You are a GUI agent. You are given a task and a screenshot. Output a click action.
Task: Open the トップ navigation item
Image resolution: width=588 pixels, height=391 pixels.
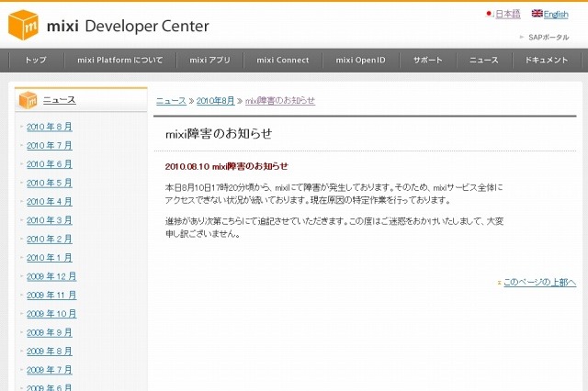pyautogui.click(x=36, y=60)
